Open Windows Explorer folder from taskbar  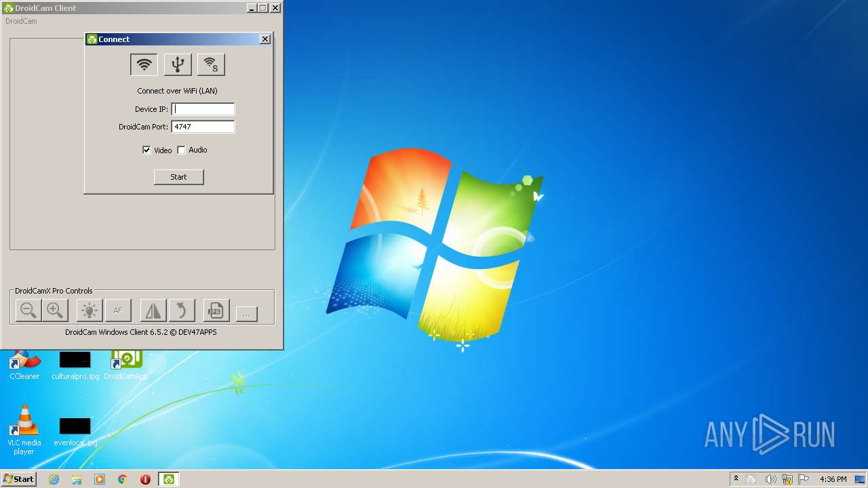pos(77,479)
